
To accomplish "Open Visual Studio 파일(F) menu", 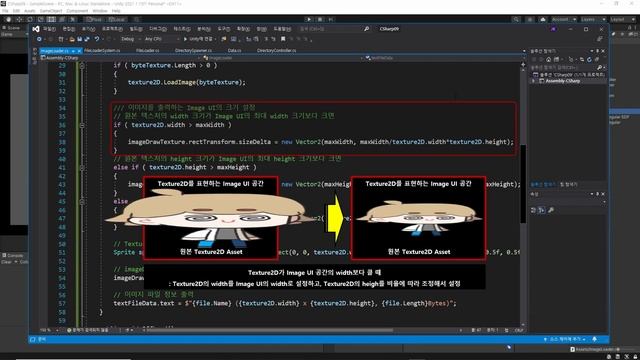I will click(49, 29).
